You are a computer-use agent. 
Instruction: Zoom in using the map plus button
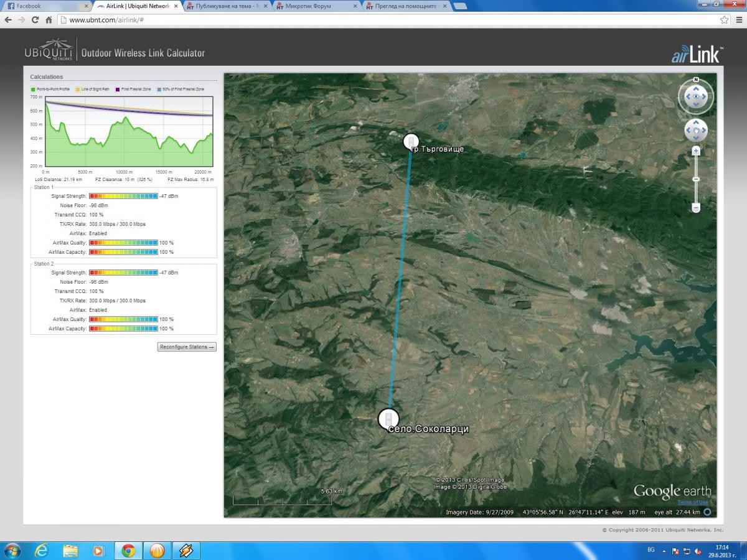click(x=696, y=151)
